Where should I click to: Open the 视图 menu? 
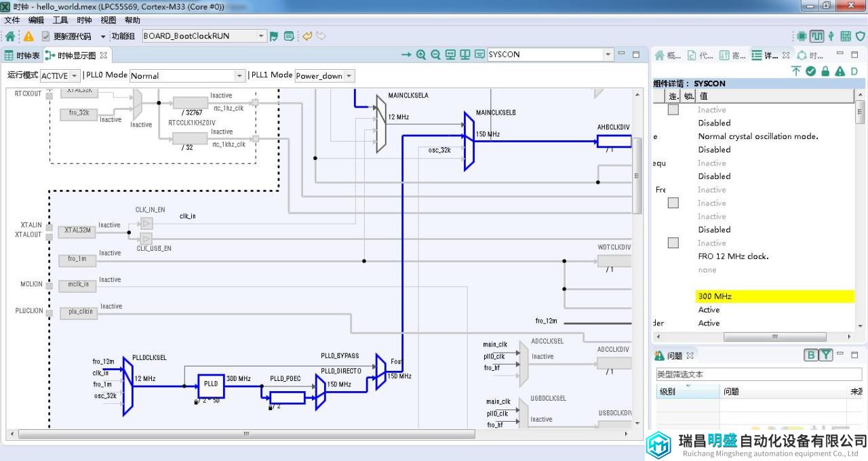click(108, 20)
